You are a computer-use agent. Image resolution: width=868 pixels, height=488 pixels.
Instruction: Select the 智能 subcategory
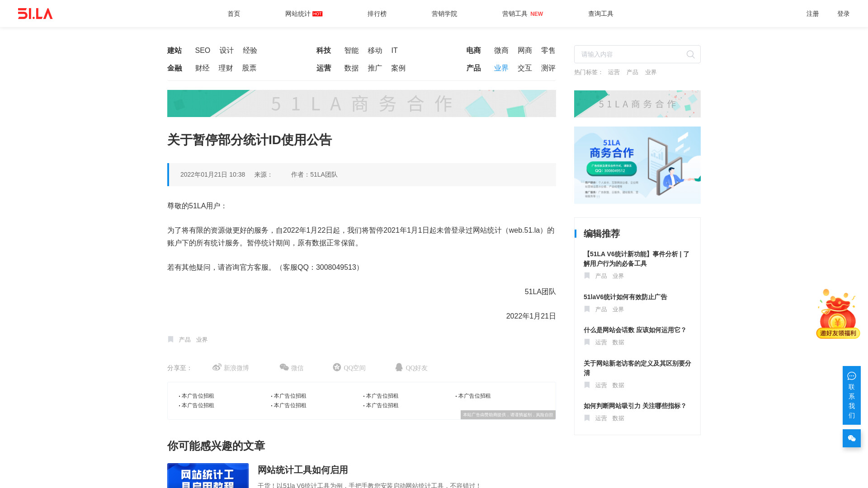pyautogui.click(x=352, y=51)
